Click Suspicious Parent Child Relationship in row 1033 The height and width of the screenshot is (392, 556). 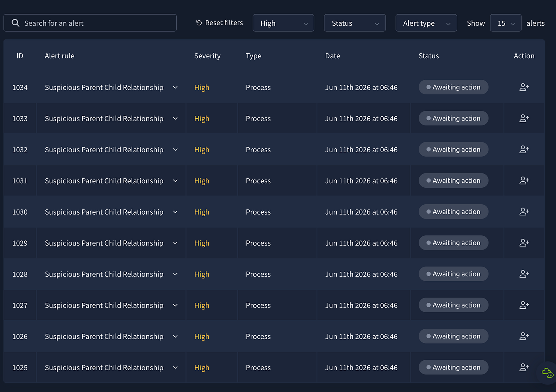coord(104,119)
